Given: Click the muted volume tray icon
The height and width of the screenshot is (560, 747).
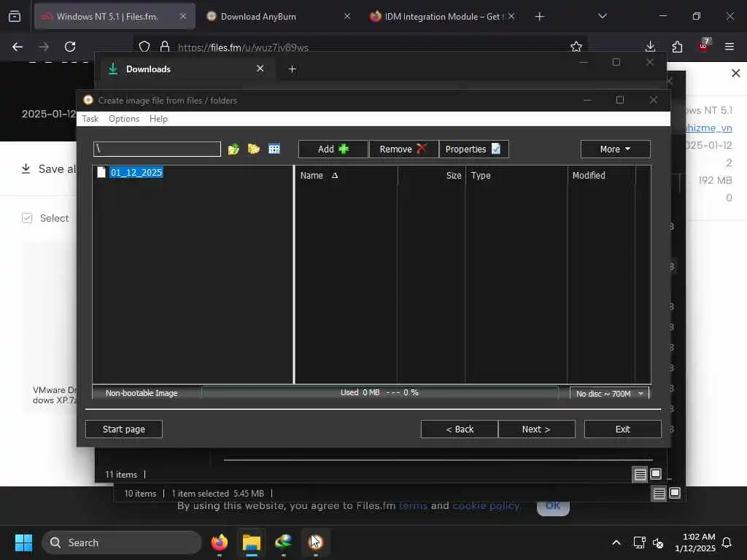Looking at the screenshot, I should (x=658, y=542).
